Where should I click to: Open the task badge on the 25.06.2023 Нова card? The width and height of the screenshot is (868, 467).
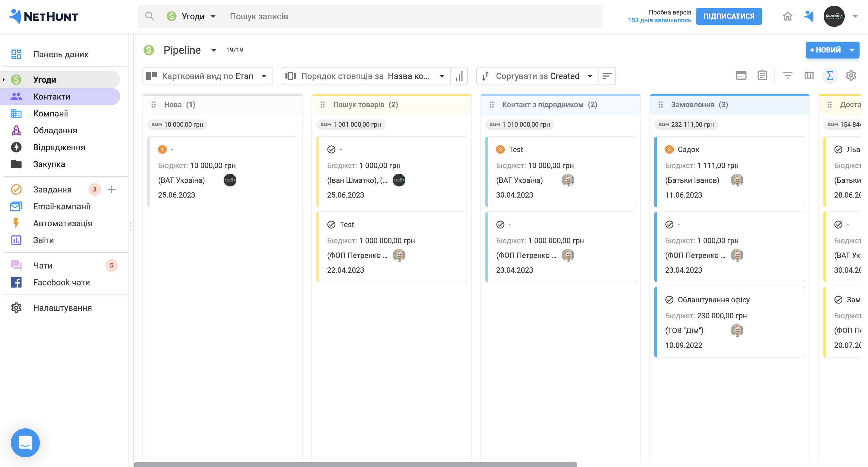click(x=162, y=150)
